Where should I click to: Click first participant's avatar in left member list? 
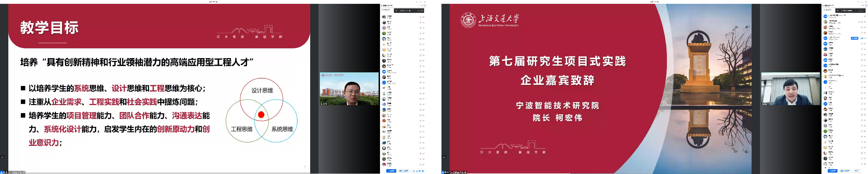pos(384,17)
